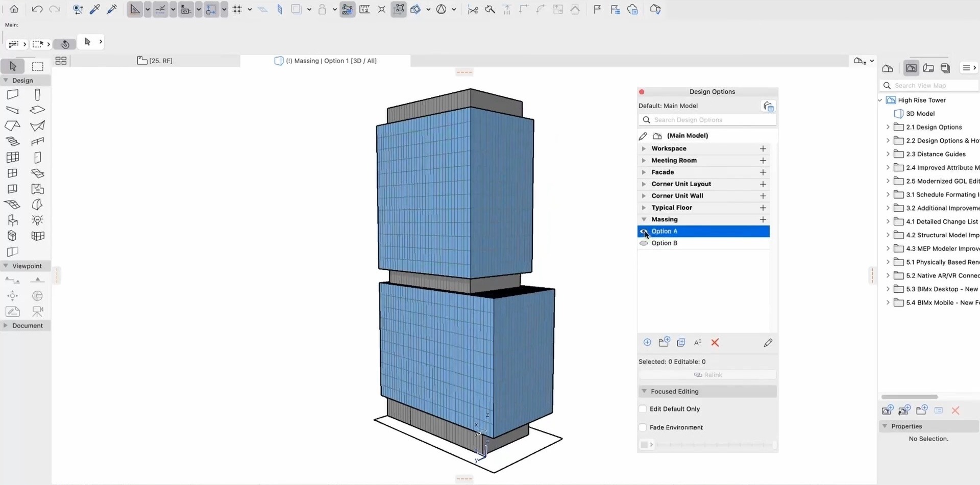
Task: Select the Column tool in Design toolbox
Action: pyautogui.click(x=37, y=94)
